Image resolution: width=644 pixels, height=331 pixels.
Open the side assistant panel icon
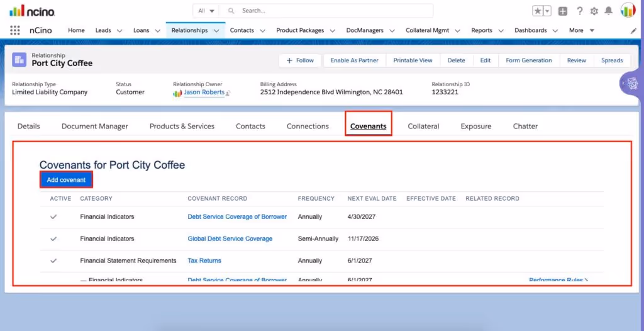click(633, 84)
